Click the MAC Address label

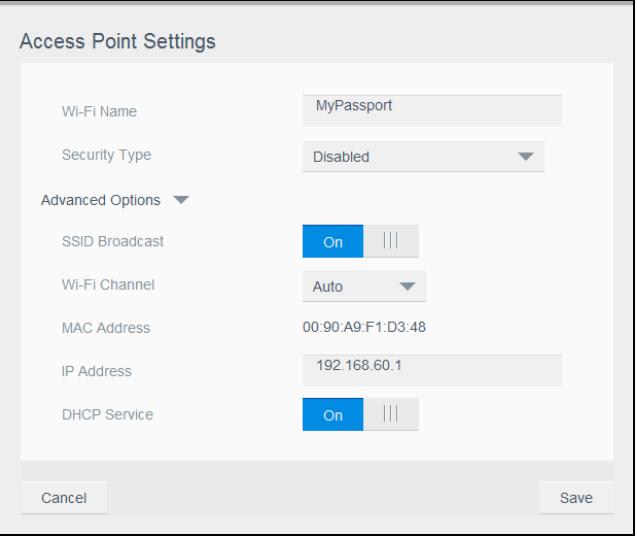click(x=106, y=328)
